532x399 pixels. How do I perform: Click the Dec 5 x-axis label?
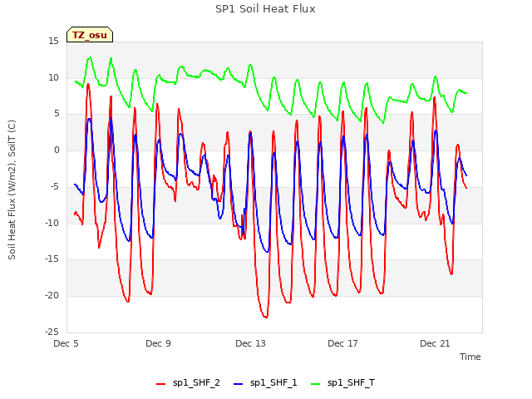66,343
